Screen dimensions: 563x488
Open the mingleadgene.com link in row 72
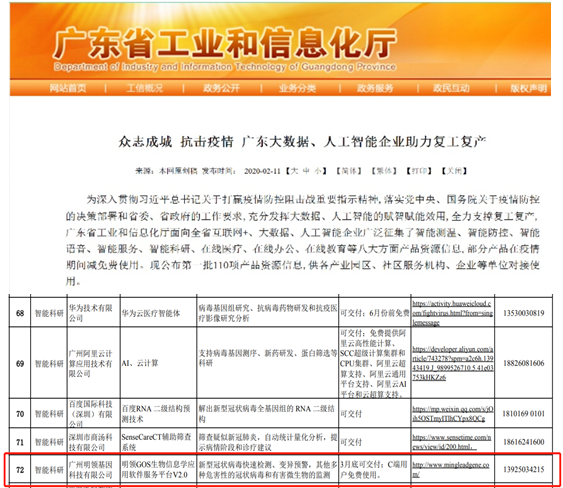[451, 470]
